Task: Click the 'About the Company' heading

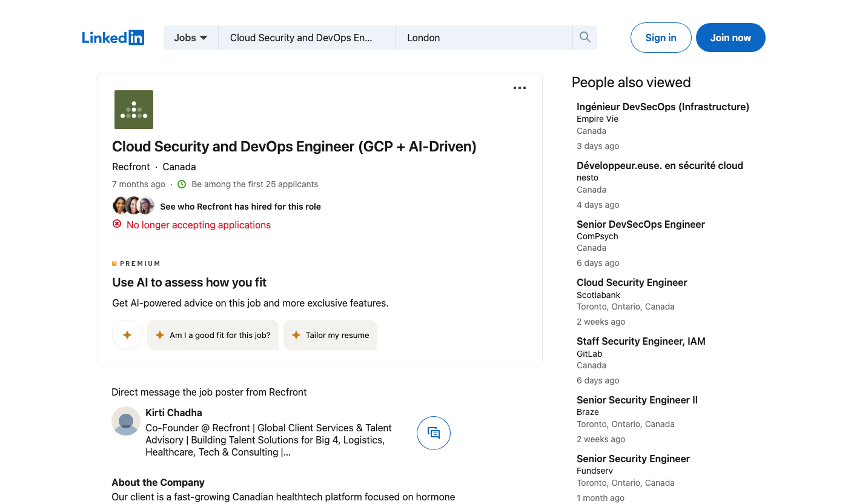Action: coord(158,483)
